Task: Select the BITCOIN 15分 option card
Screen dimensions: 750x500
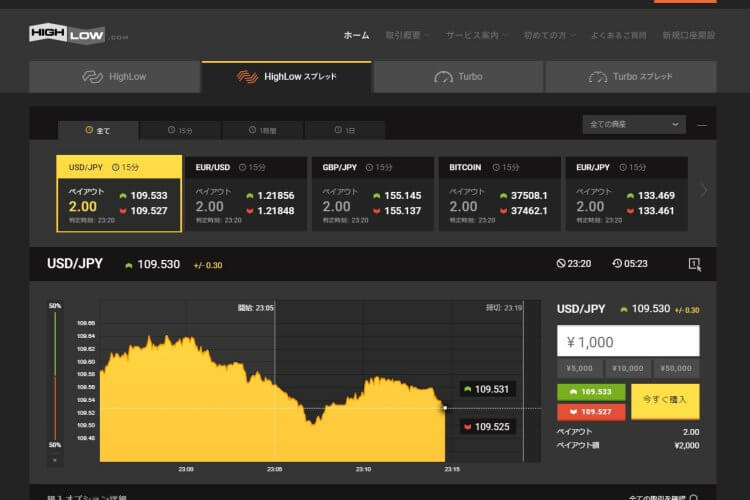Action: tap(499, 194)
